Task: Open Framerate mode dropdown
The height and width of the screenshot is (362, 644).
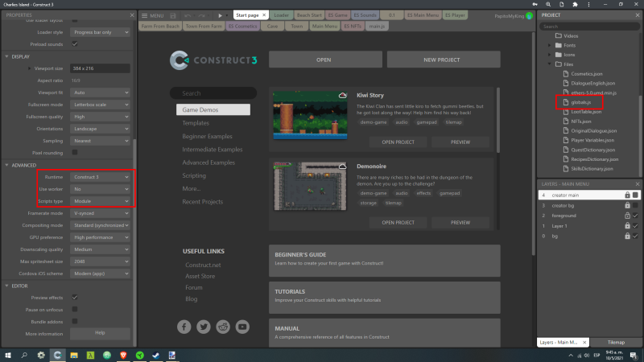Action: 100,213
